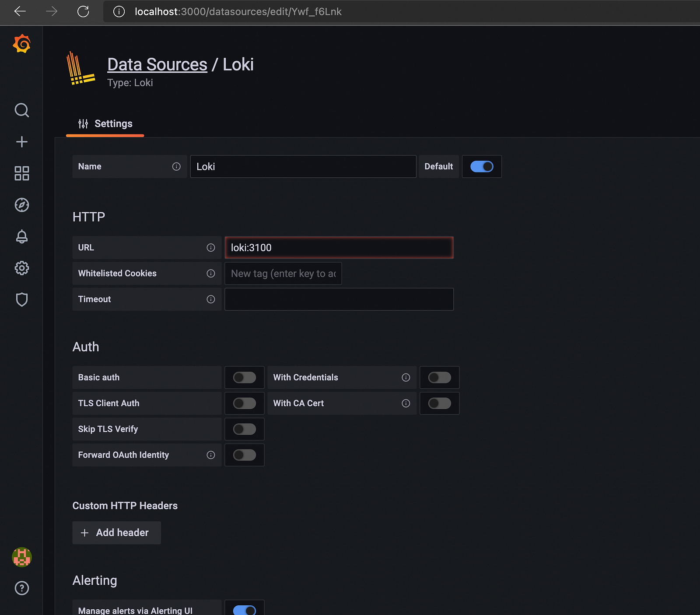Screen dimensions: 700x615
Task: Click the empty Timeout input field
Action: [339, 299]
